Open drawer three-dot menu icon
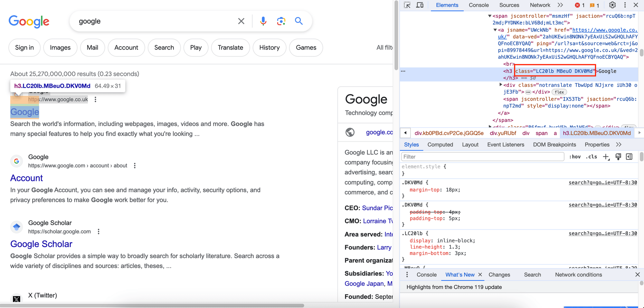The image size is (644, 308). click(407, 275)
